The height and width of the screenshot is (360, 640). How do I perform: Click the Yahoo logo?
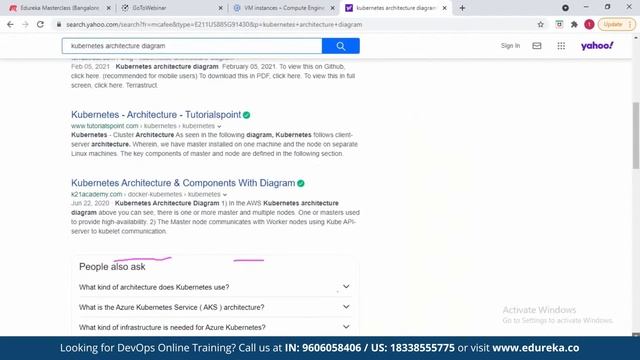pos(597,46)
